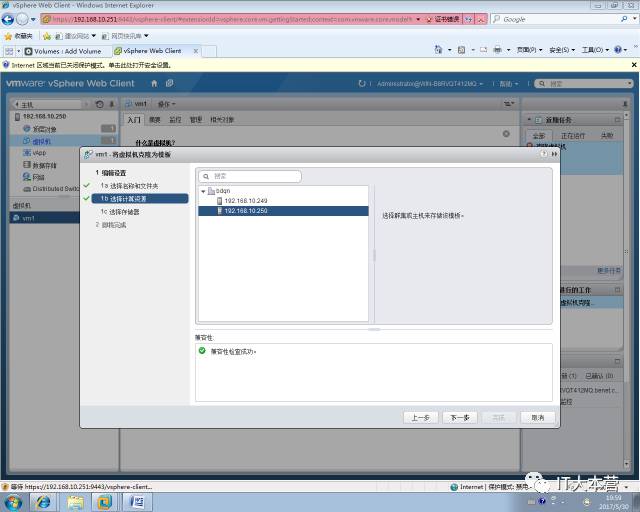Click step 1b select compute resource
The width and height of the screenshot is (640, 512).
140,199
